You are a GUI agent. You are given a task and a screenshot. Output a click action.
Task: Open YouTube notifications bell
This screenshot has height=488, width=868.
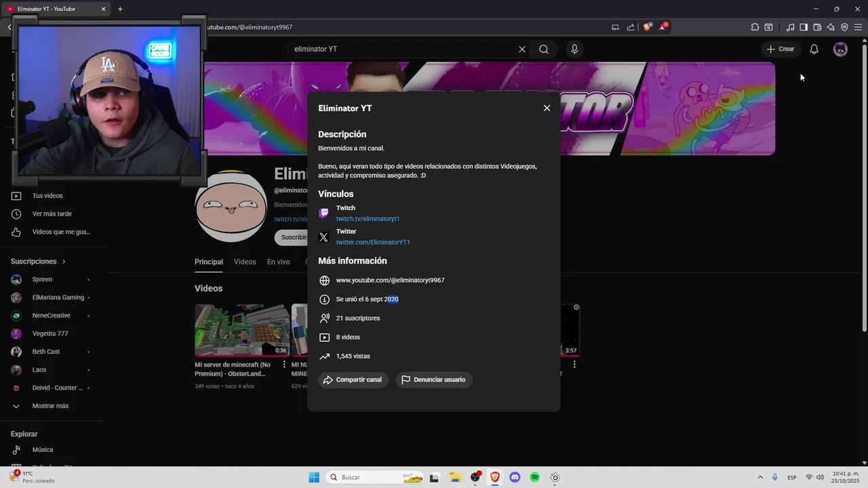pyautogui.click(x=814, y=49)
